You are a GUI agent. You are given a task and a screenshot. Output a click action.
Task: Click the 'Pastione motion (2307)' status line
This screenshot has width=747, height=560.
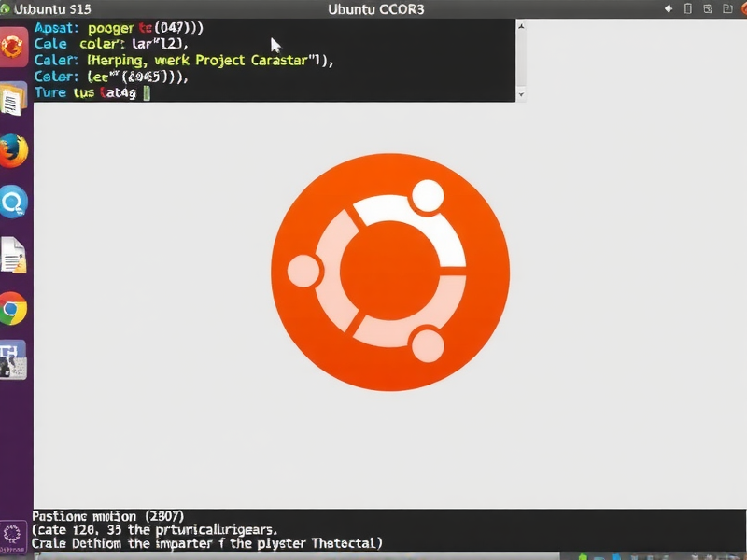(108, 516)
